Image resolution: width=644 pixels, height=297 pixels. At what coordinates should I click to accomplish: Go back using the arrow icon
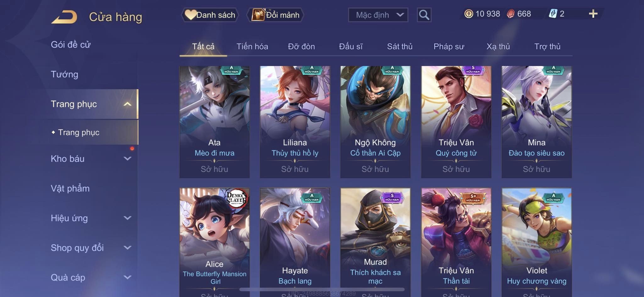pyautogui.click(x=64, y=17)
